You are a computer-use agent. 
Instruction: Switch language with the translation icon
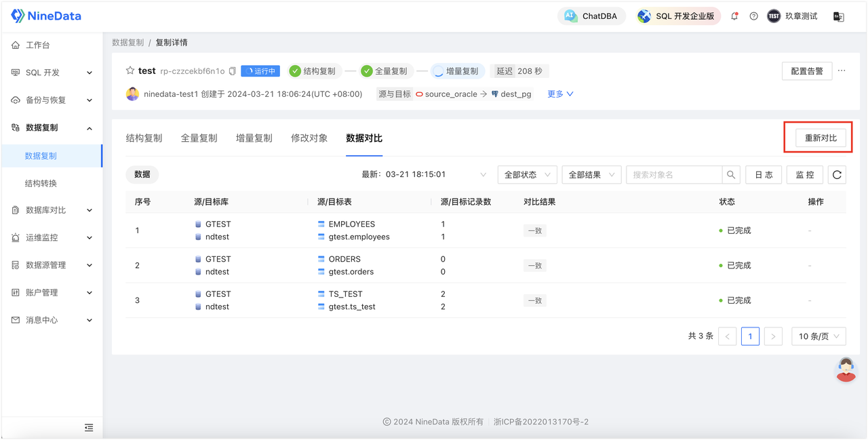840,16
